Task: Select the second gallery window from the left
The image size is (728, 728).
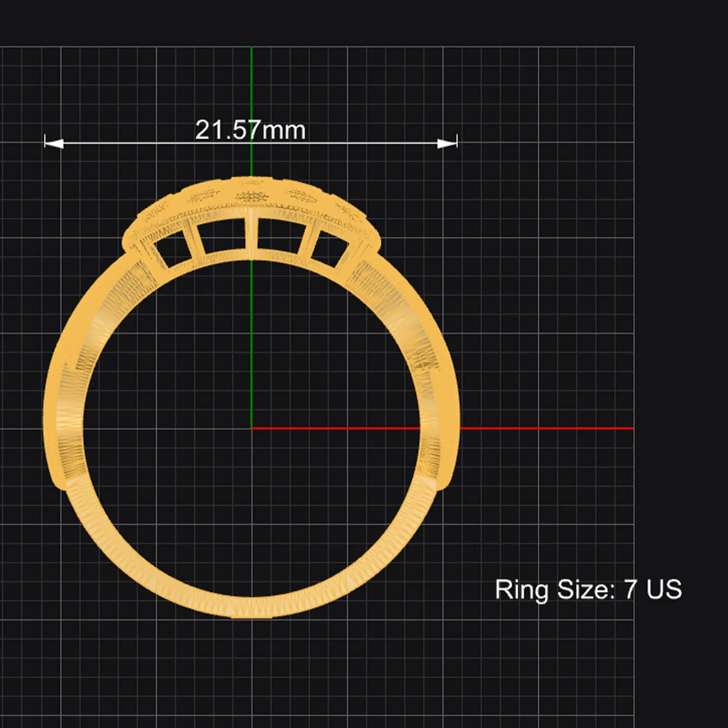Action: 221,236
